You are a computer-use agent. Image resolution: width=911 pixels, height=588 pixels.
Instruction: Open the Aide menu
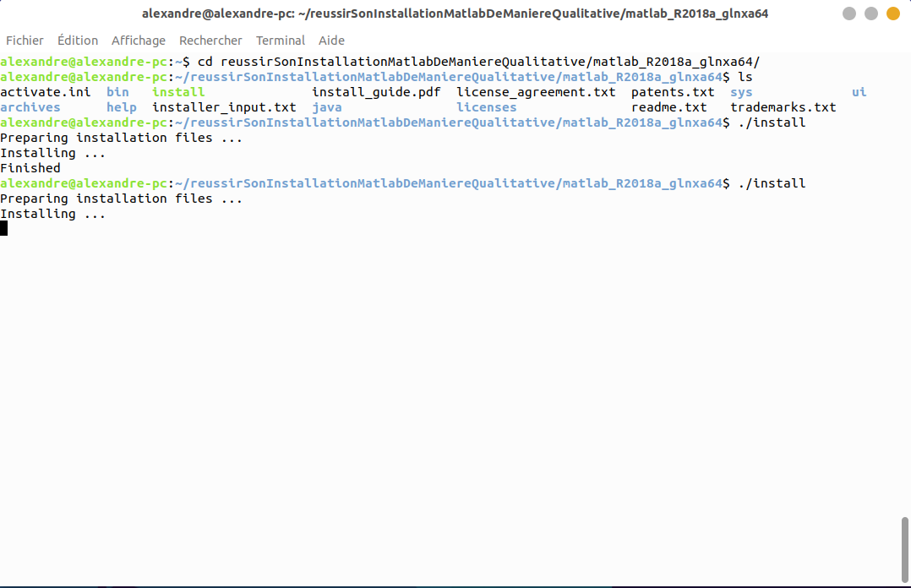click(332, 41)
